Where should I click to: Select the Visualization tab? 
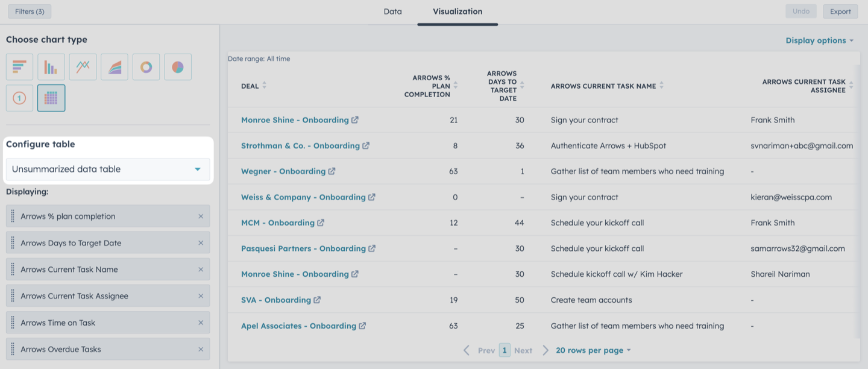458,11
